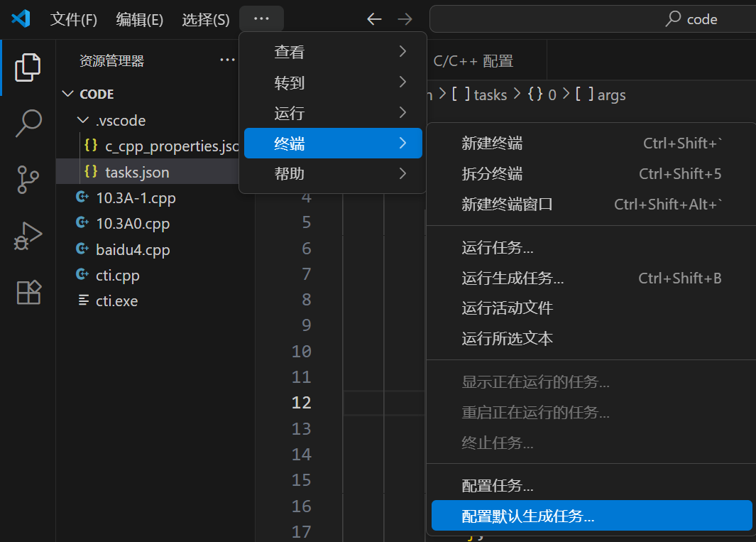
Task: Select 配置默认生成任务... menu entry
Action: click(x=591, y=516)
